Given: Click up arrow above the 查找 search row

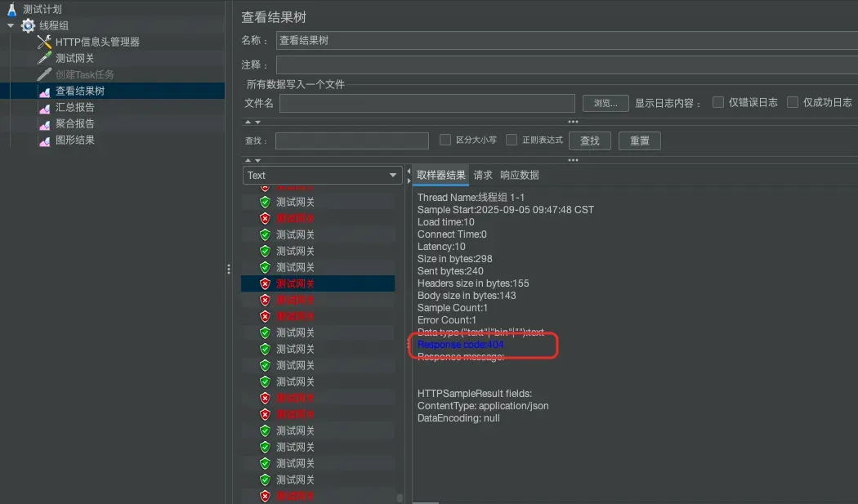Looking at the screenshot, I should coord(248,122).
